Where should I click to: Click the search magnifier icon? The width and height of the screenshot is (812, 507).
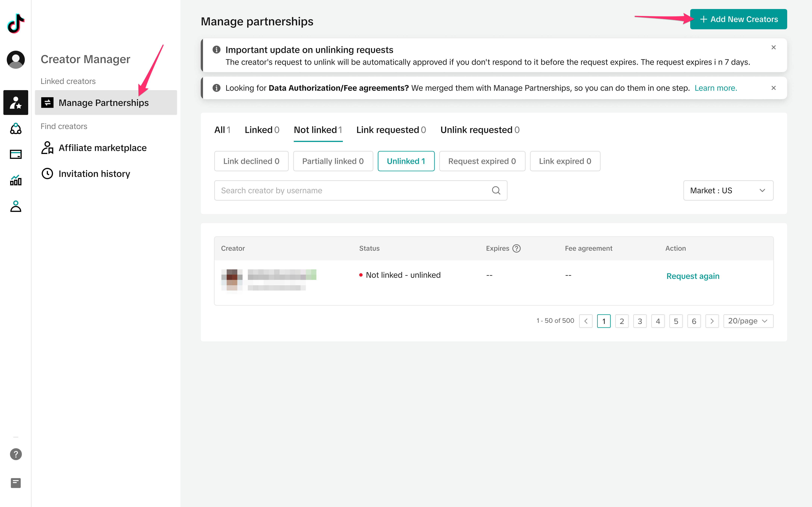[496, 190]
